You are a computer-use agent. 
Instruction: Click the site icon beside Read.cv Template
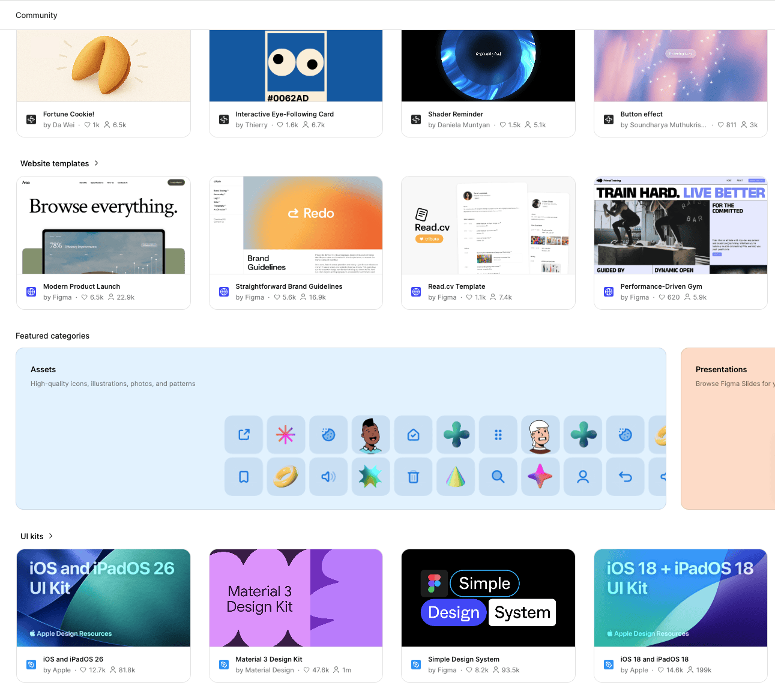pyautogui.click(x=416, y=292)
